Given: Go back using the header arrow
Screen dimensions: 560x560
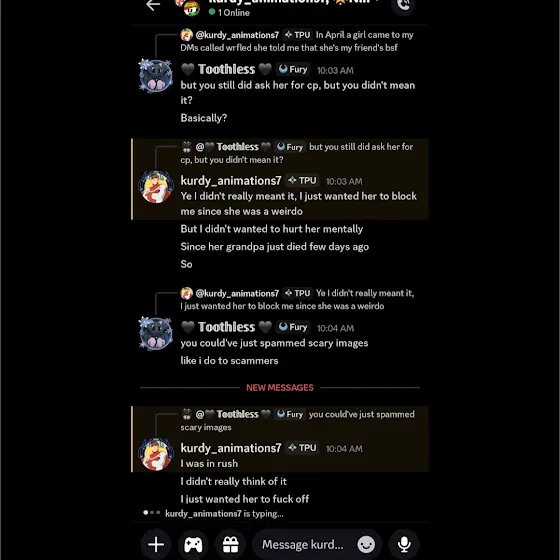Looking at the screenshot, I should click(x=153, y=5).
